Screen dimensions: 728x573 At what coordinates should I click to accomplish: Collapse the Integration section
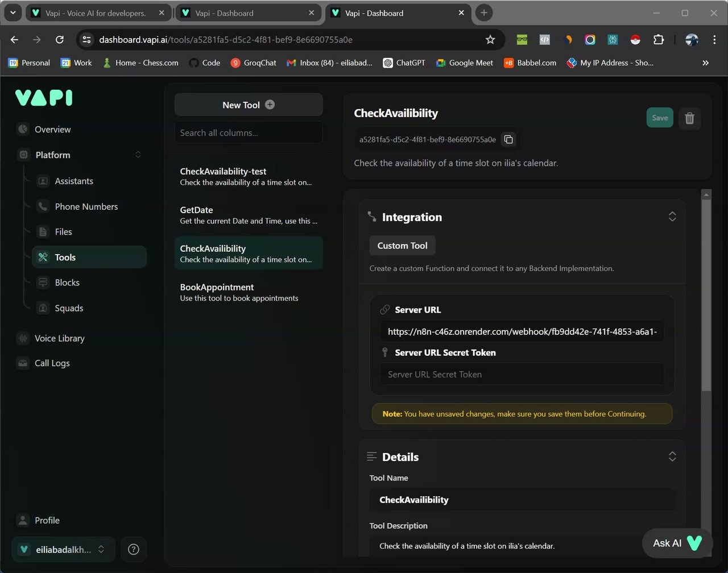point(672,217)
